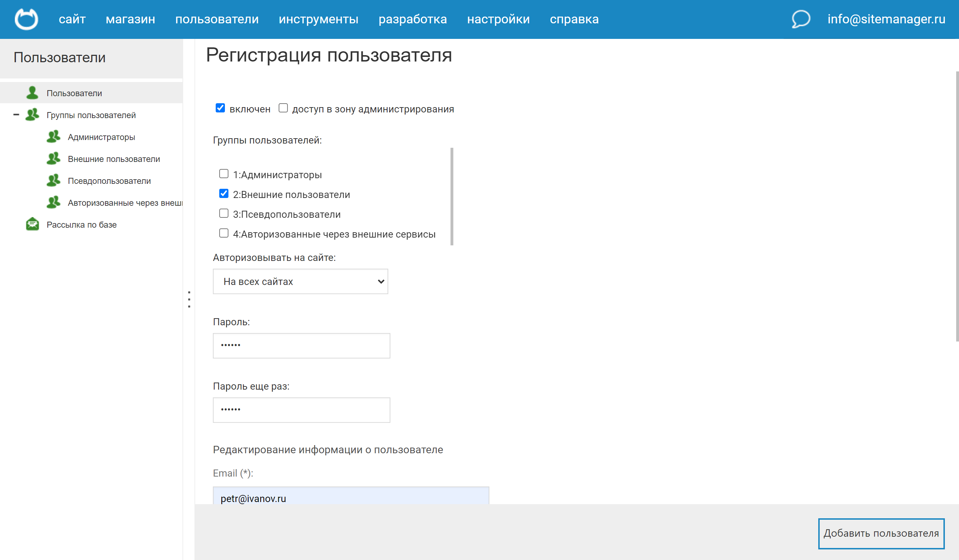Viewport: 959px width, 560px height.
Task: Select the Администраторы group icon
Action: pos(54,136)
